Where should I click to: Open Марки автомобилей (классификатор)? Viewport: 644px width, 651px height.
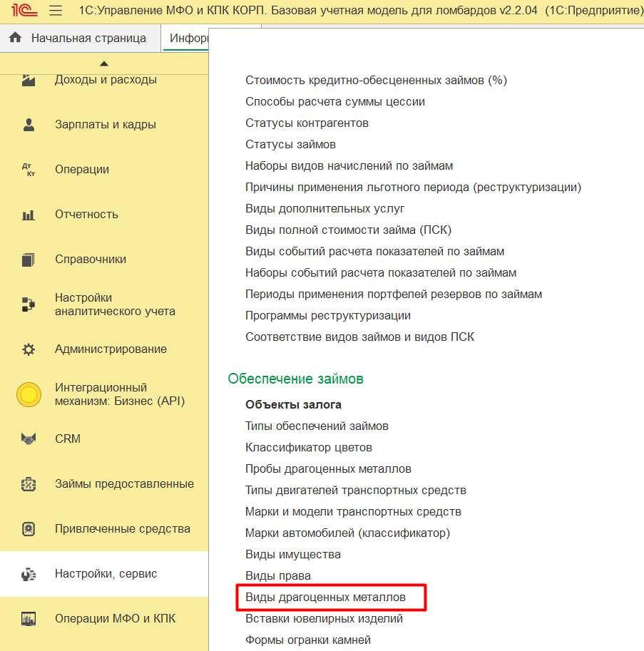pyautogui.click(x=347, y=533)
